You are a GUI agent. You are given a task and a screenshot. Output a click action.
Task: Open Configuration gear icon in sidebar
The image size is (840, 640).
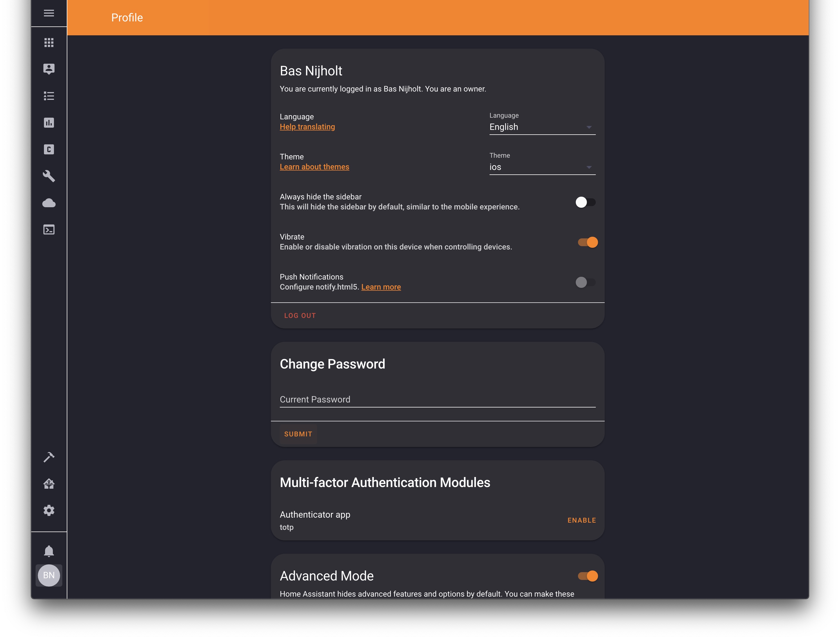[49, 510]
